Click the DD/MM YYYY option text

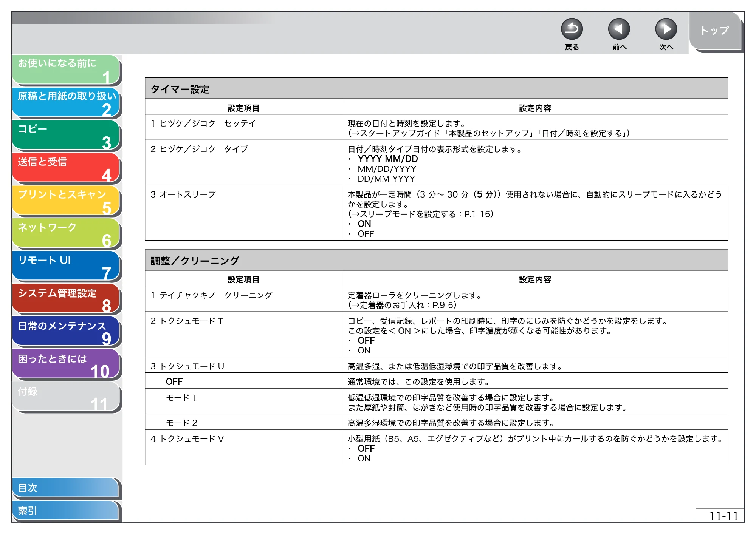click(x=386, y=179)
